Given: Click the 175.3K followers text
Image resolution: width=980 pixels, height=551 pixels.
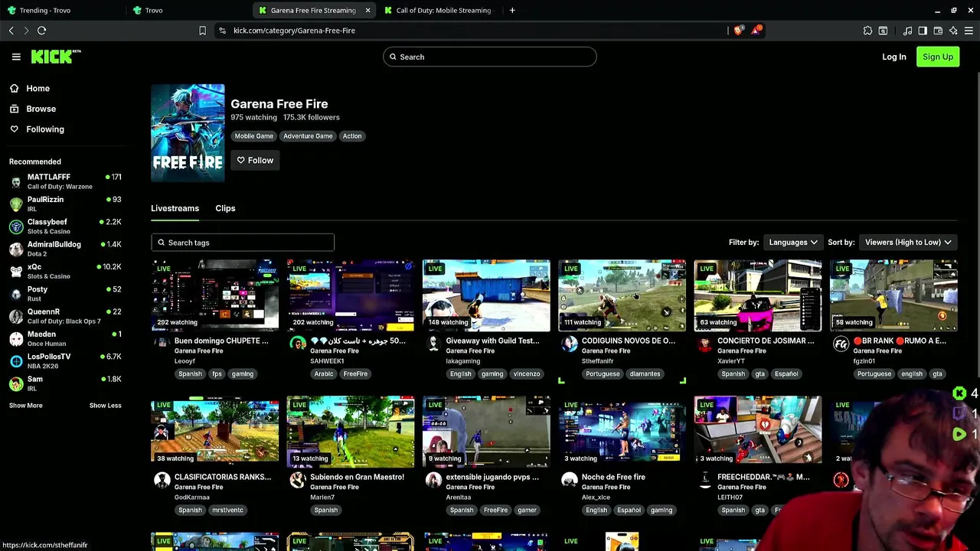Looking at the screenshot, I should tap(311, 117).
